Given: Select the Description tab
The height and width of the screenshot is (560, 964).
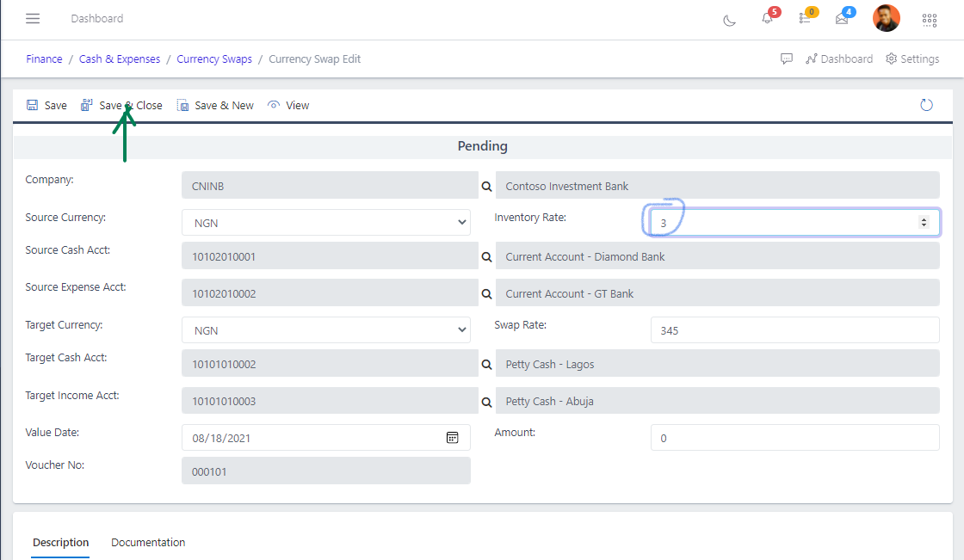Looking at the screenshot, I should 60,543.
